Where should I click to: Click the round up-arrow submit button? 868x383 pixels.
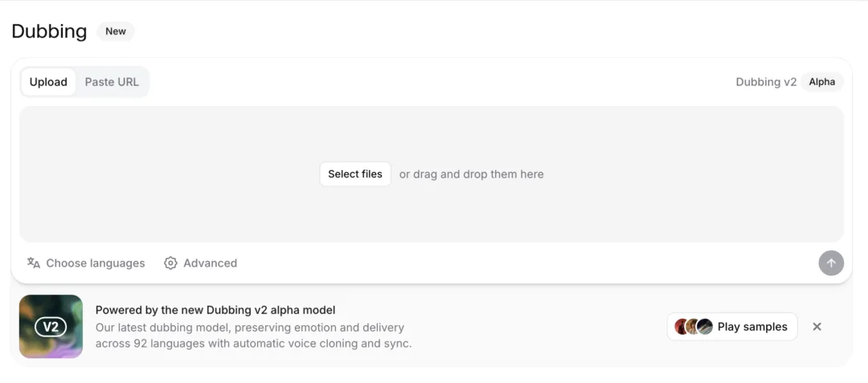[831, 263]
